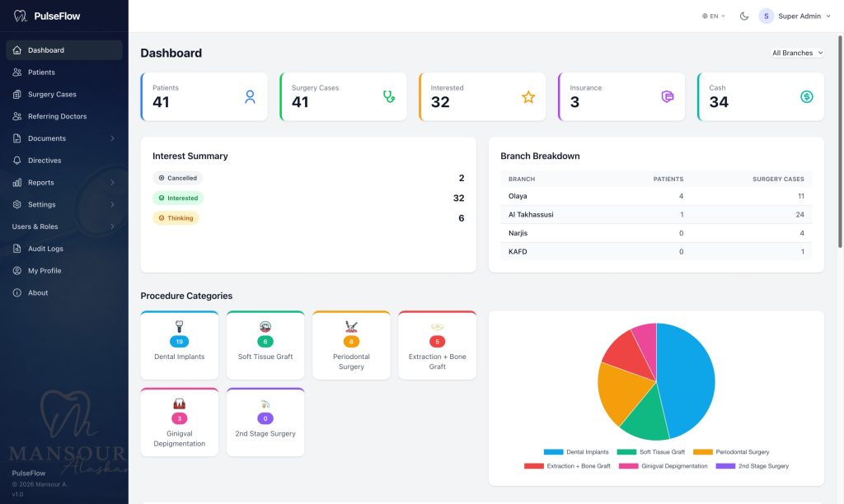
Task: Click the dollar icon on Cash card
Action: pos(806,97)
